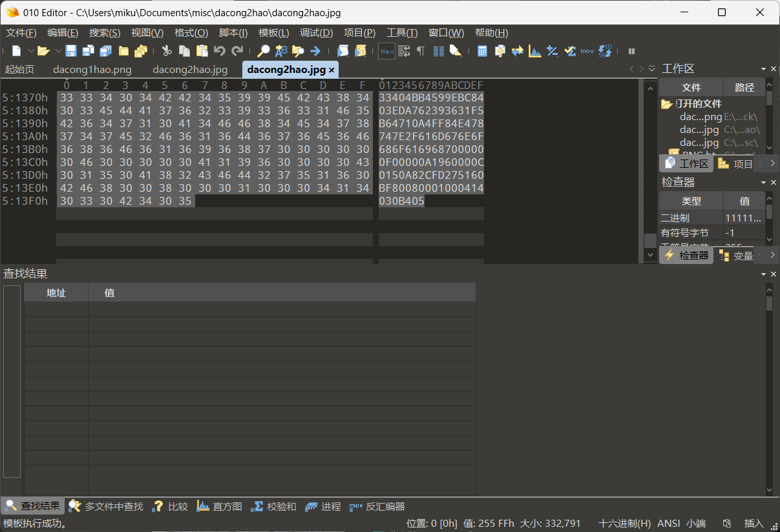Switch to the inactive dacong2hao.jpg tab
Viewport: 780px width, 532px height.
pos(190,69)
